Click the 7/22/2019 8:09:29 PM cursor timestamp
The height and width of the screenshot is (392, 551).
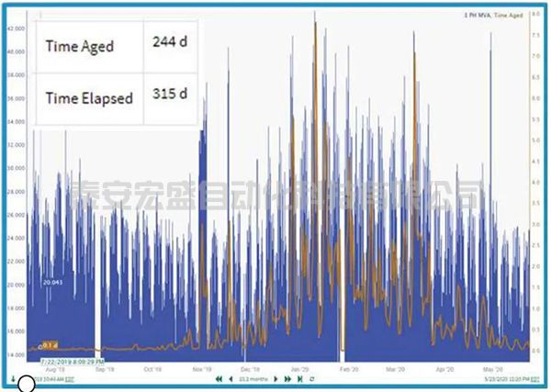click(x=71, y=362)
